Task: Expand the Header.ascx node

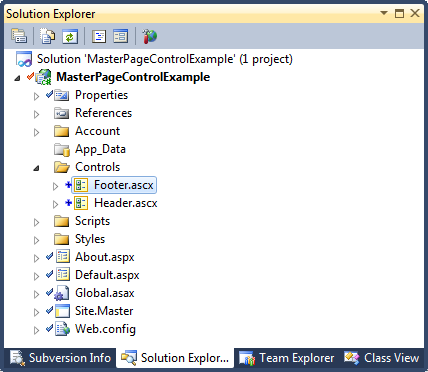Action: [x=55, y=204]
